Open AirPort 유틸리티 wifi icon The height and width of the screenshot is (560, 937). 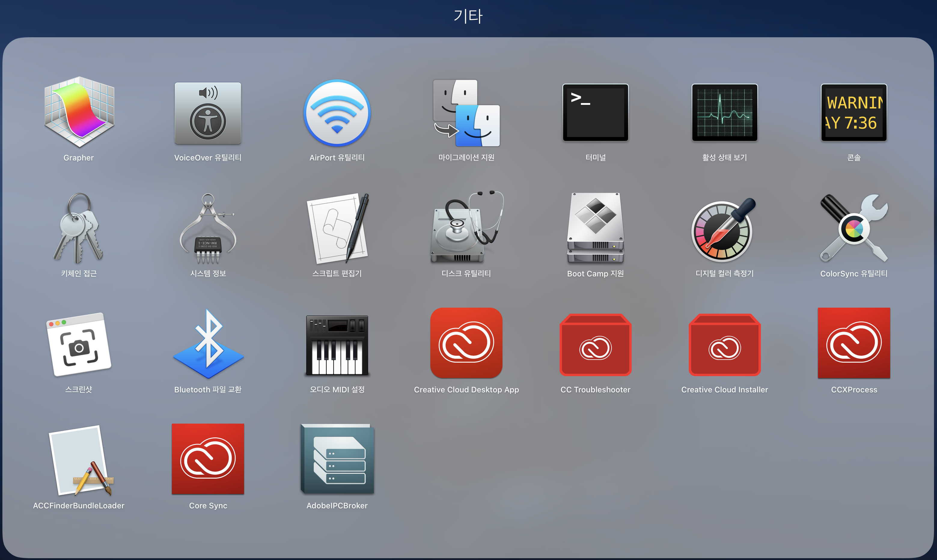(337, 112)
